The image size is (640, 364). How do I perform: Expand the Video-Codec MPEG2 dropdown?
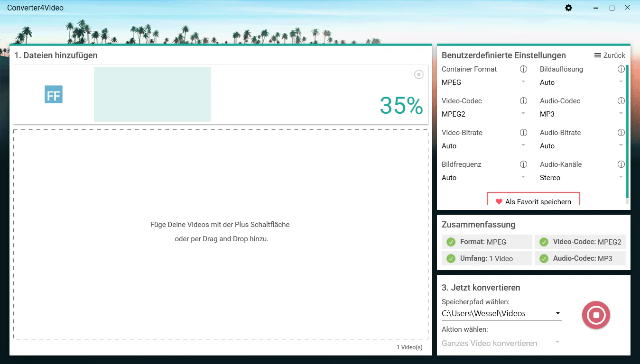484,114
